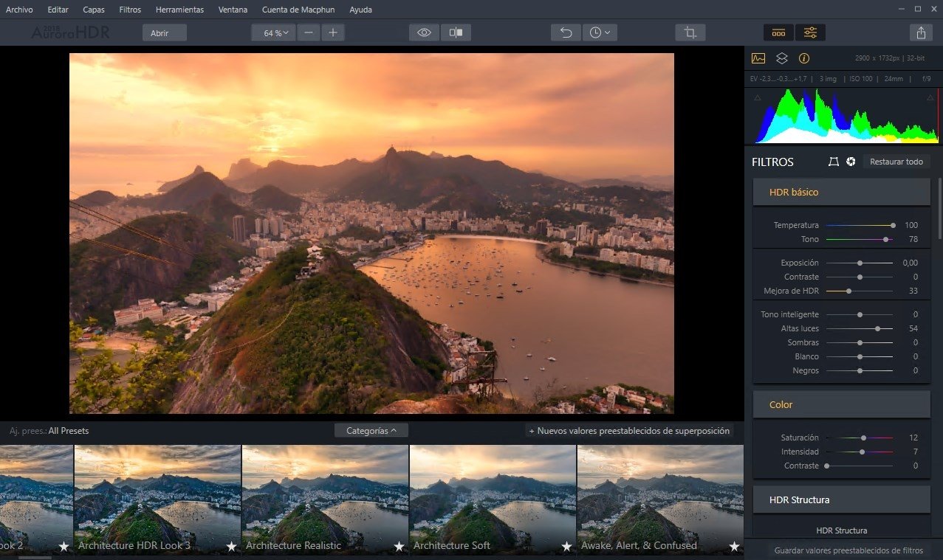Click the Abrir button
Screen dimensions: 943x560
click(x=164, y=32)
